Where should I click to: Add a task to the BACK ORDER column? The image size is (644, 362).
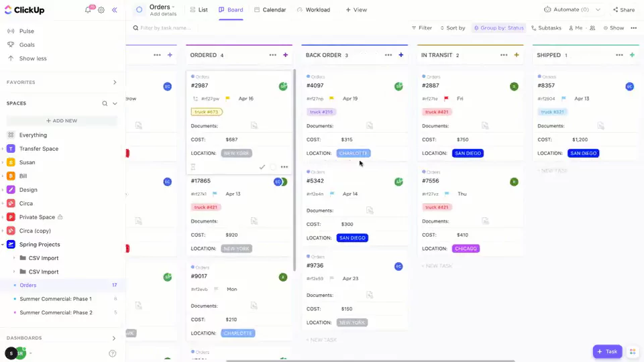coord(401,55)
